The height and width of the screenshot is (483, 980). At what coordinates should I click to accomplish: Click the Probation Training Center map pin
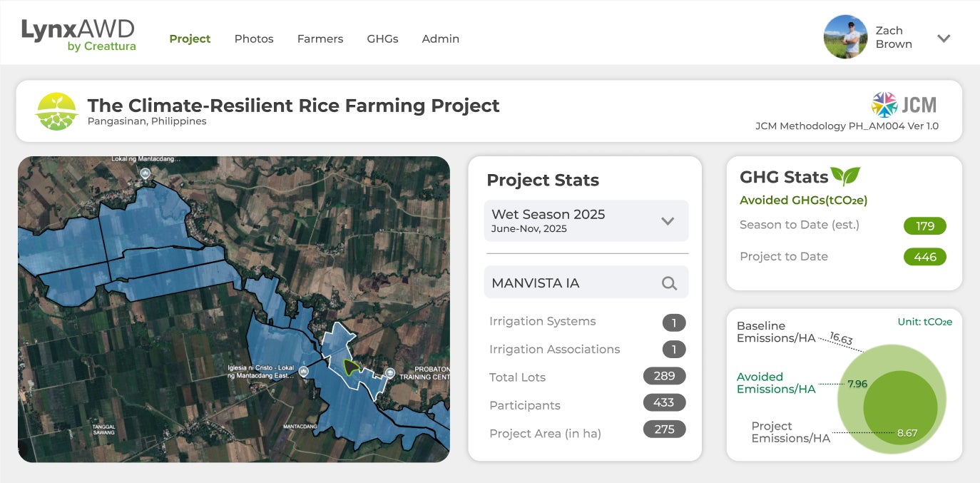pos(390,372)
